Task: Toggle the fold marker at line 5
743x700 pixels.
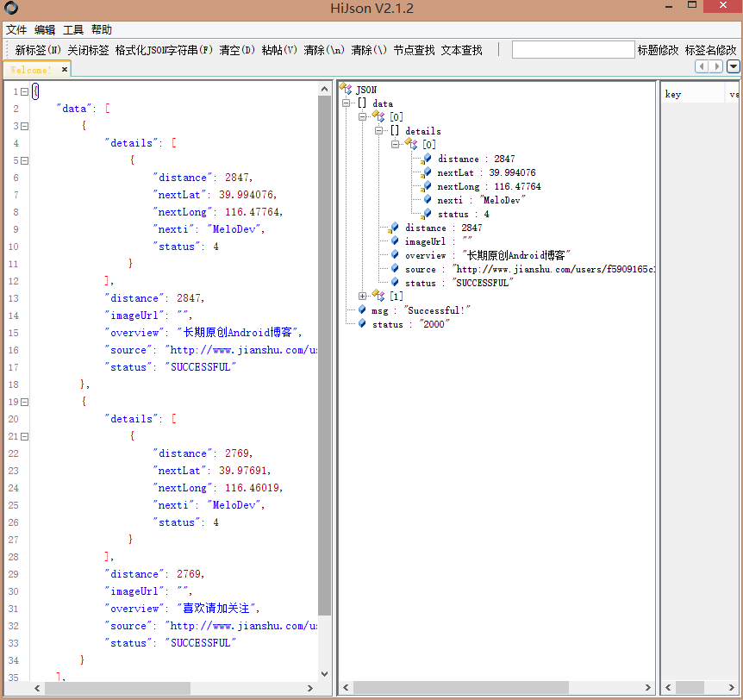Action: 25,160
